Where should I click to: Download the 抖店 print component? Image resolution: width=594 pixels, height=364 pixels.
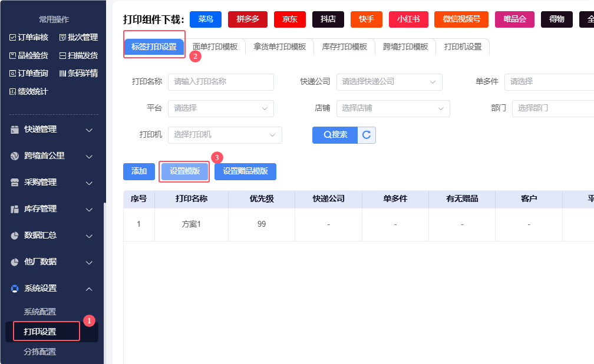(328, 19)
